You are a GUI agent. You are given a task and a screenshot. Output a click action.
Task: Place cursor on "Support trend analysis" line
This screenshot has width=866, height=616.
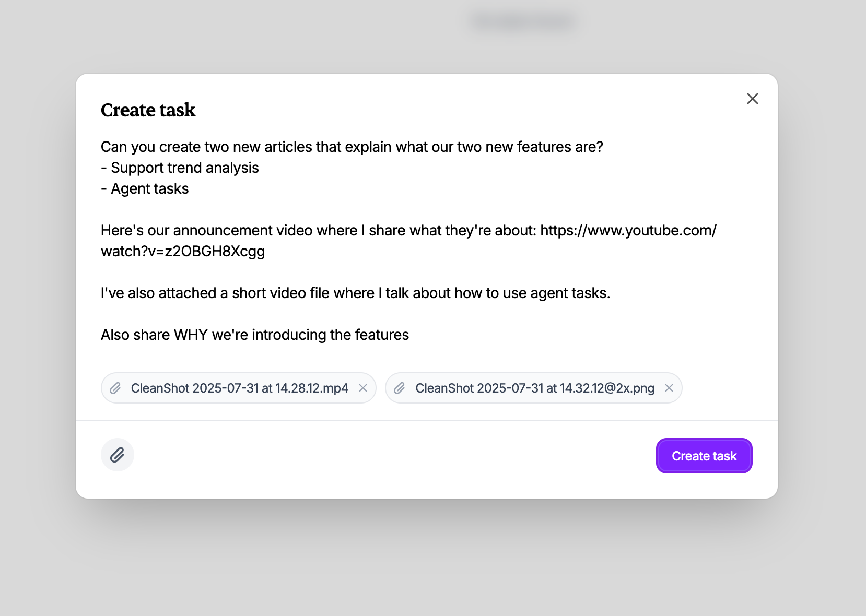184,168
